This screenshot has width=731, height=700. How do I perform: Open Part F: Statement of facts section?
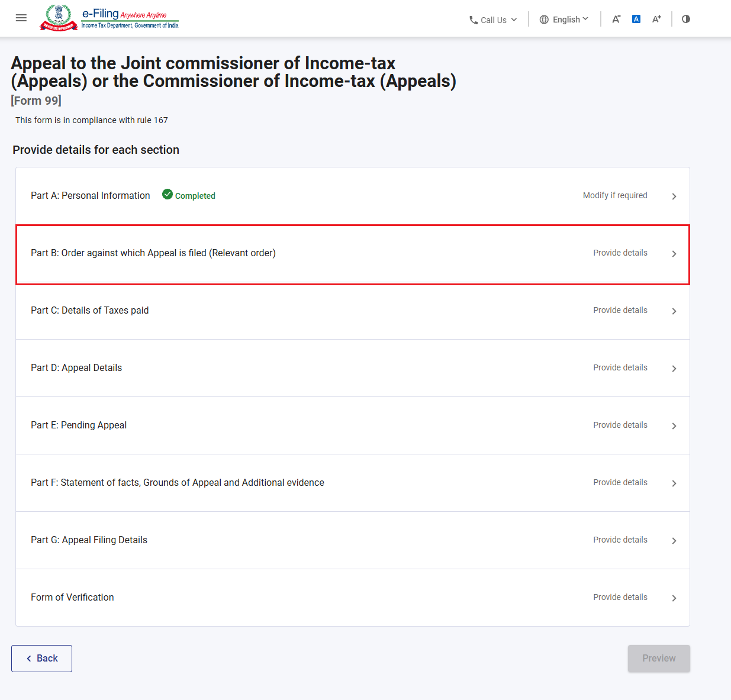click(x=353, y=483)
